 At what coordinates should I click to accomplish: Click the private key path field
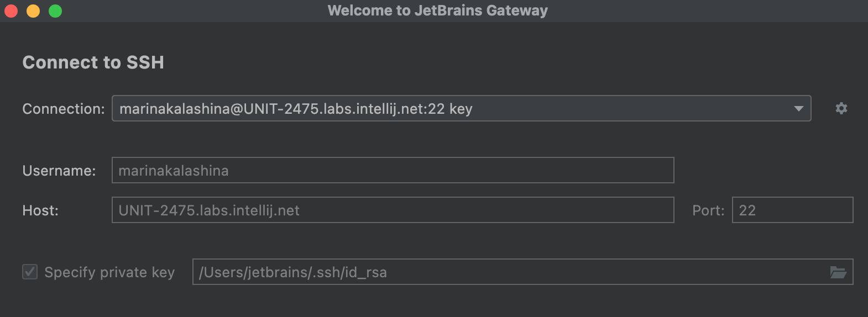(509, 272)
